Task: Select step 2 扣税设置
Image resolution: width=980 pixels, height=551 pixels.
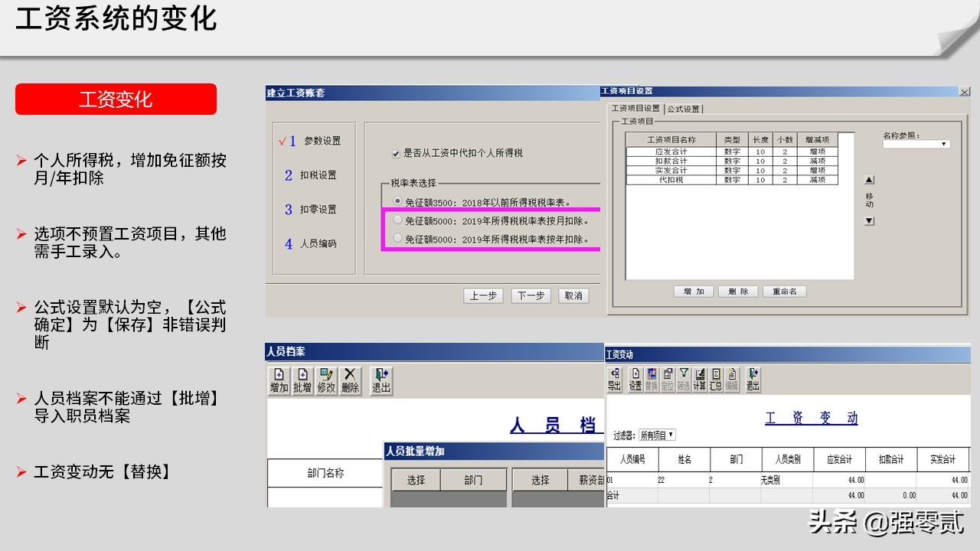Action: [311, 175]
